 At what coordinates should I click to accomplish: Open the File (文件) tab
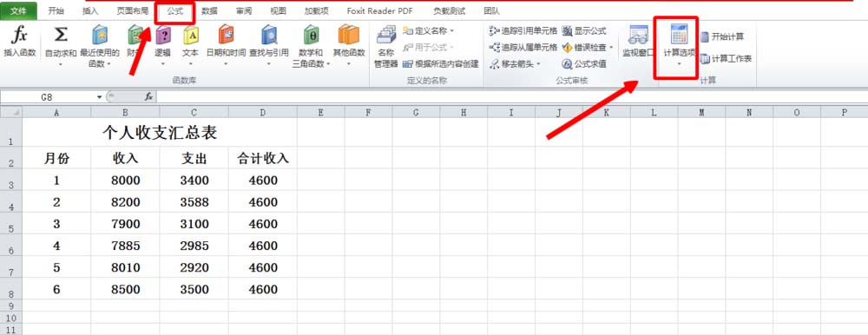click(19, 11)
